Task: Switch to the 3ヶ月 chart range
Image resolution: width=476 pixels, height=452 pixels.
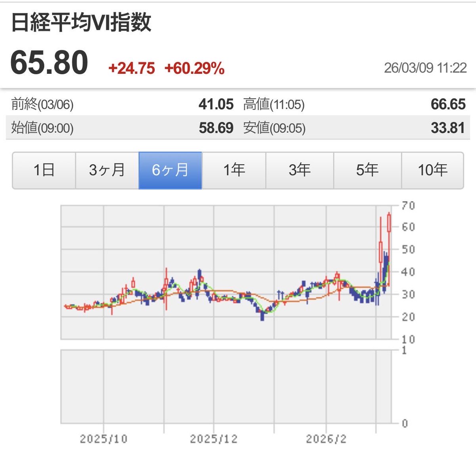Action: pyautogui.click(x=107, y=170)
